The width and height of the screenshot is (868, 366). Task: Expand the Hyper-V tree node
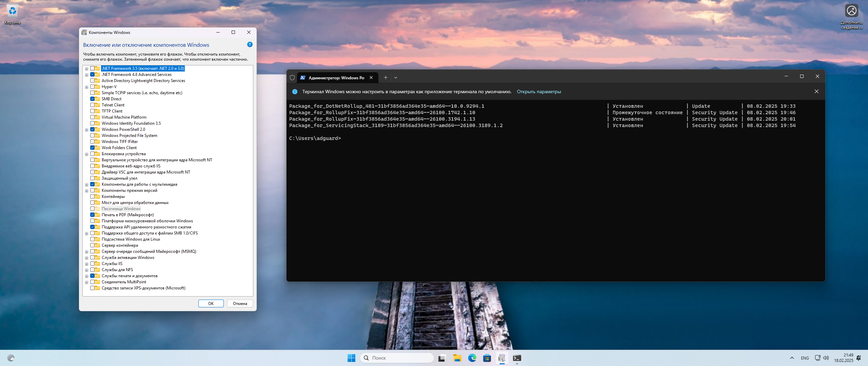tap(87, 87)
